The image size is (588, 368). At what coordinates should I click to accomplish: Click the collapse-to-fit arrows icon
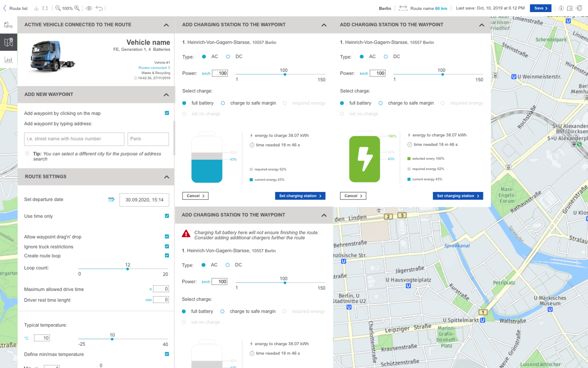[45, 8]
